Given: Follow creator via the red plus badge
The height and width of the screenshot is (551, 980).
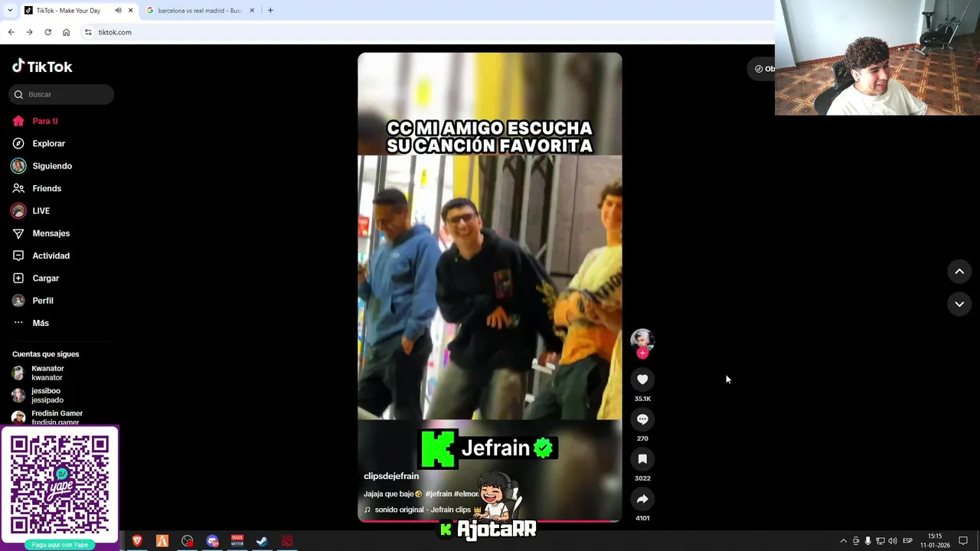Looking at the screenshot, I should tap(642, 354).
